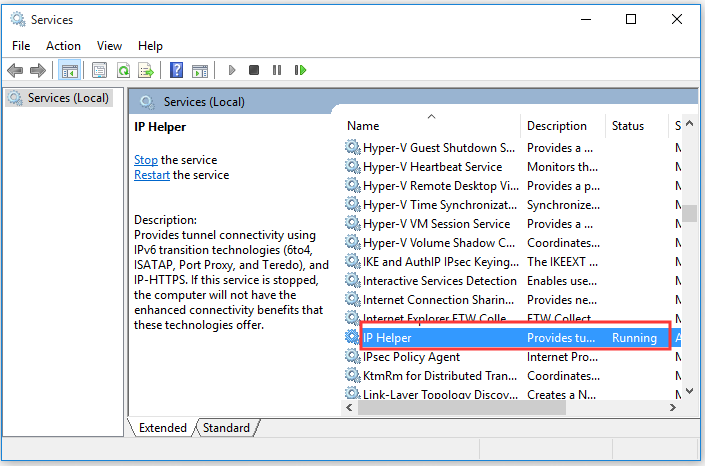Click the Restart the service link

pos(152,175)
